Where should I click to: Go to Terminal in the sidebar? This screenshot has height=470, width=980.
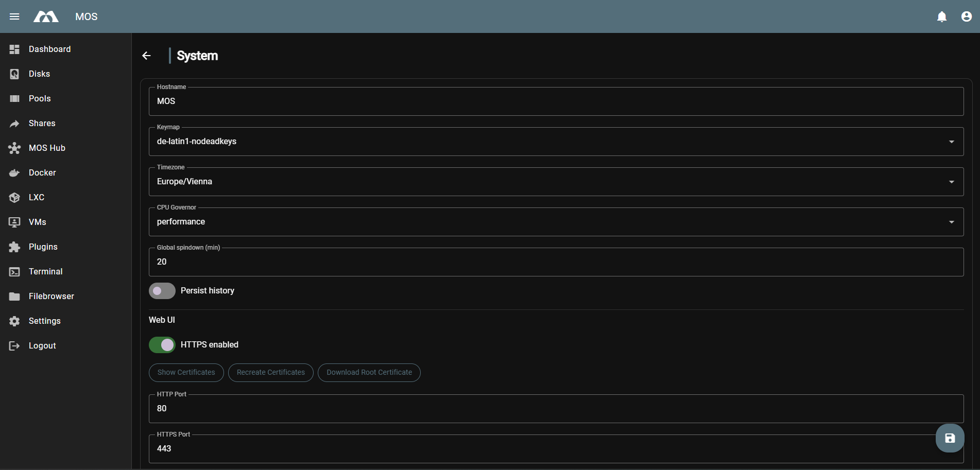[45, 272]
